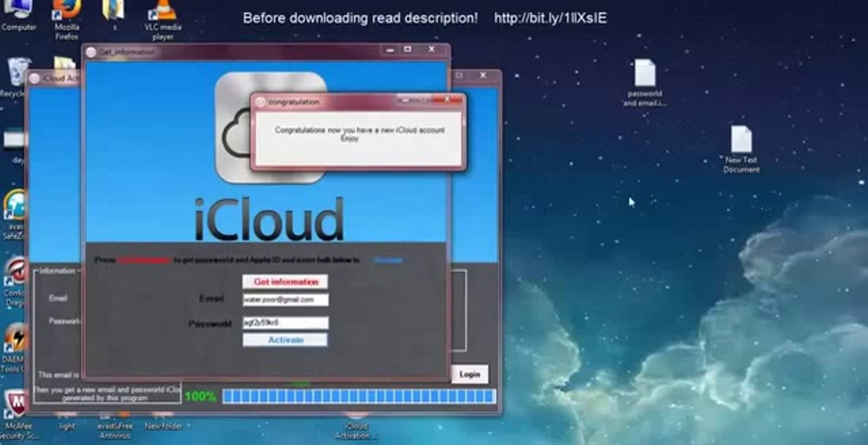Click the large iCloud logo text
Image resolution: width=868 pixels, height=445 pixels.
tap(269, 219)
